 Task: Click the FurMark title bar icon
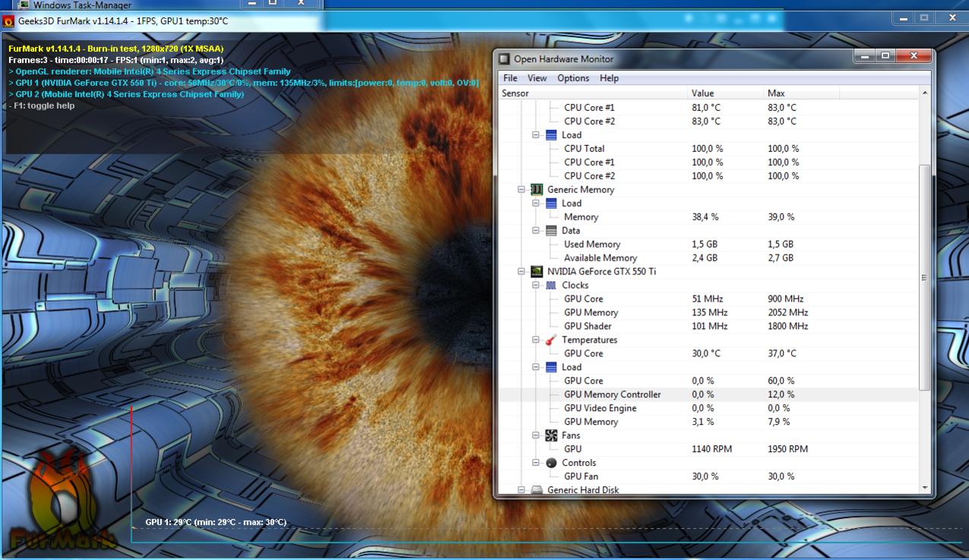[8, 21]
